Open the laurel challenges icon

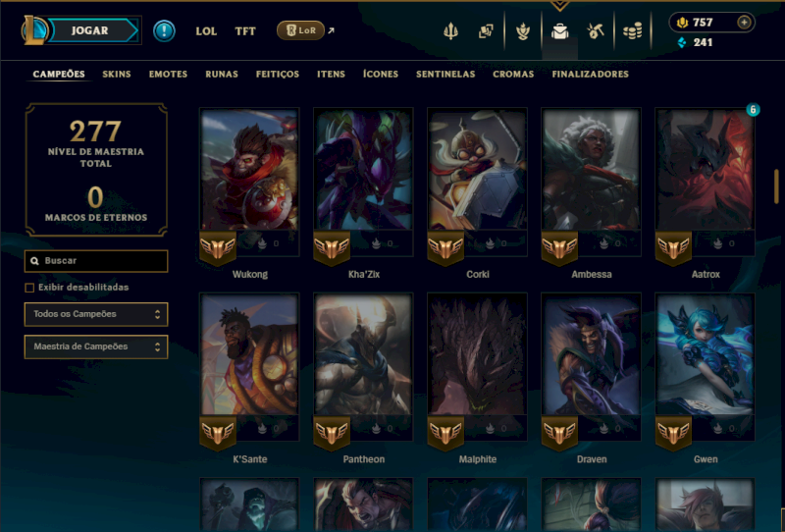(x=523, y=31)
